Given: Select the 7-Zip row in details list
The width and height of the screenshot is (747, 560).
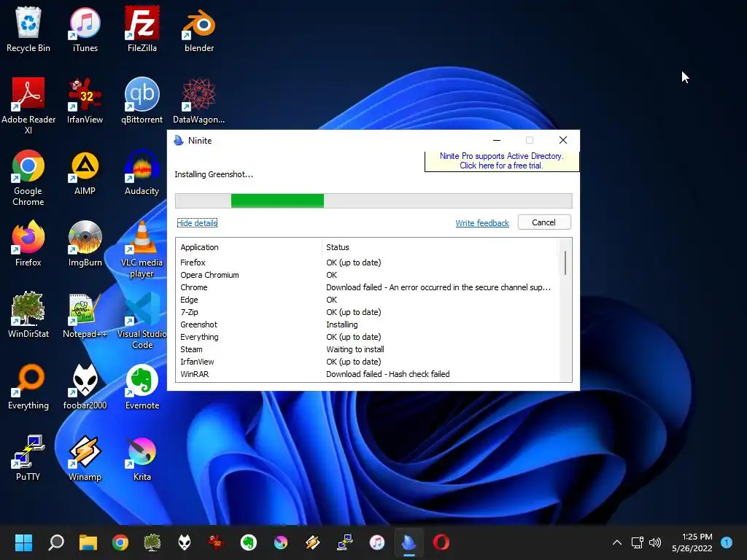Looking at the screenshot, I should coord(368,312).
